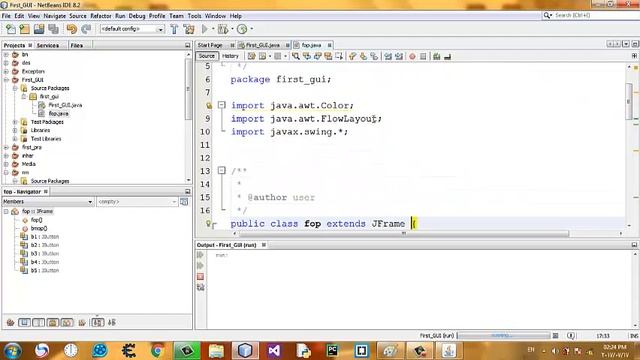The height and width of the screenshot is (360, 640).
Task: Open the Tools menu
Action: coord(194,16)
